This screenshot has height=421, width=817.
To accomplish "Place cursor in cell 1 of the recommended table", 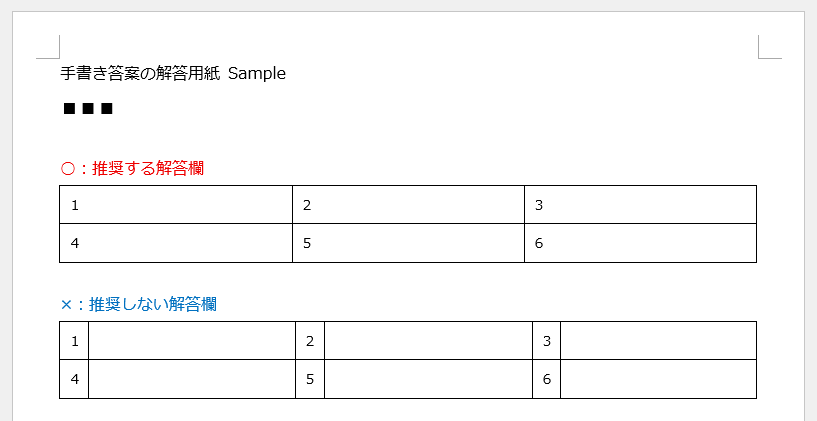I will 176,205.
